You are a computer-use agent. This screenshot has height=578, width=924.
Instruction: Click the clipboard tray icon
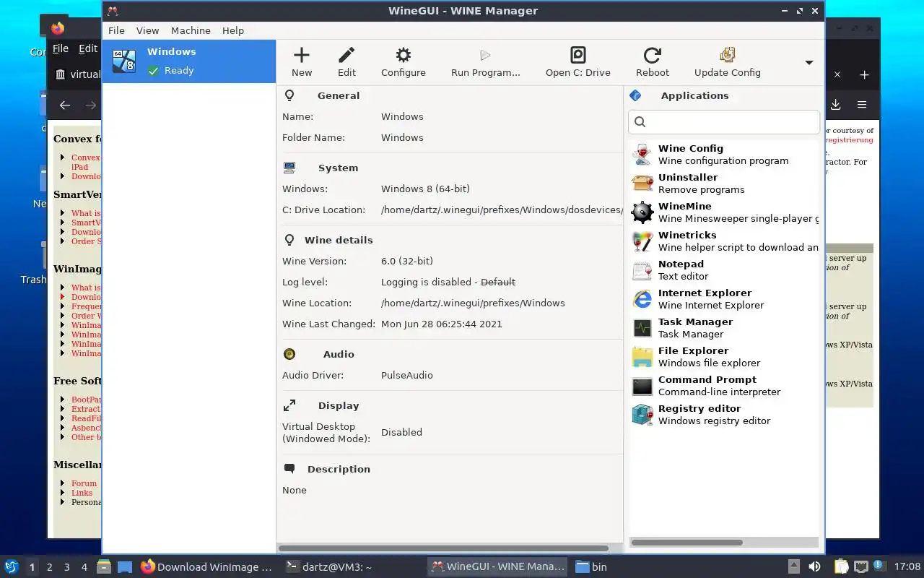[842, 567]
